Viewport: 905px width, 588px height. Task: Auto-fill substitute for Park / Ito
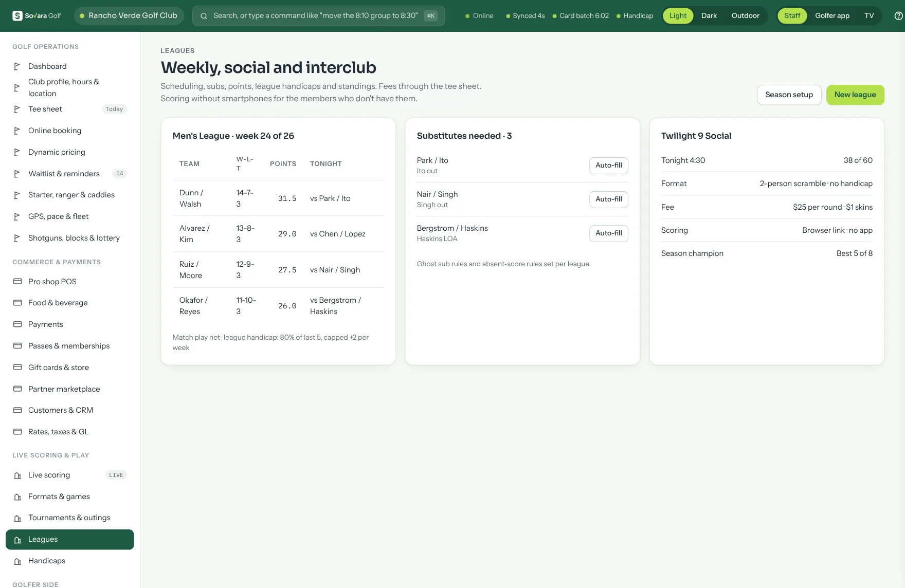pyautogui.click(x=608, y=166)
